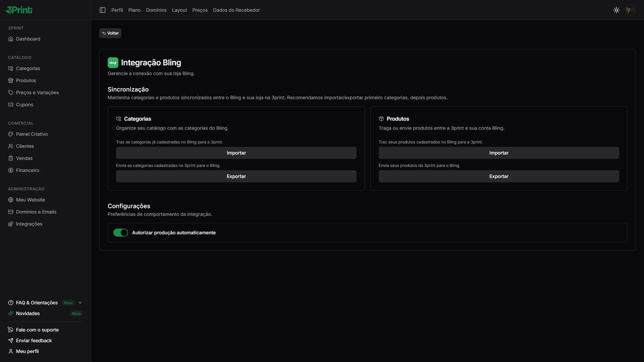Click the Vendas clipboard icon
Viewport: 644px width, 362px height.
(11, 158)
